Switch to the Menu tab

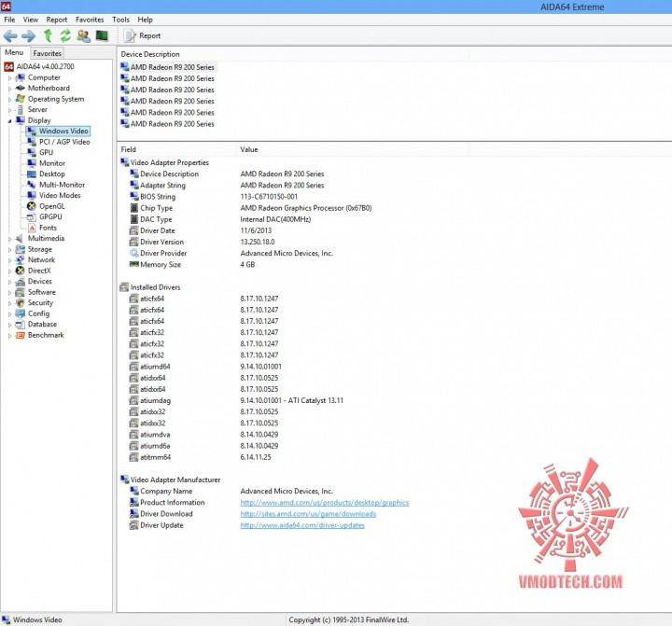(x=14, y=52)
